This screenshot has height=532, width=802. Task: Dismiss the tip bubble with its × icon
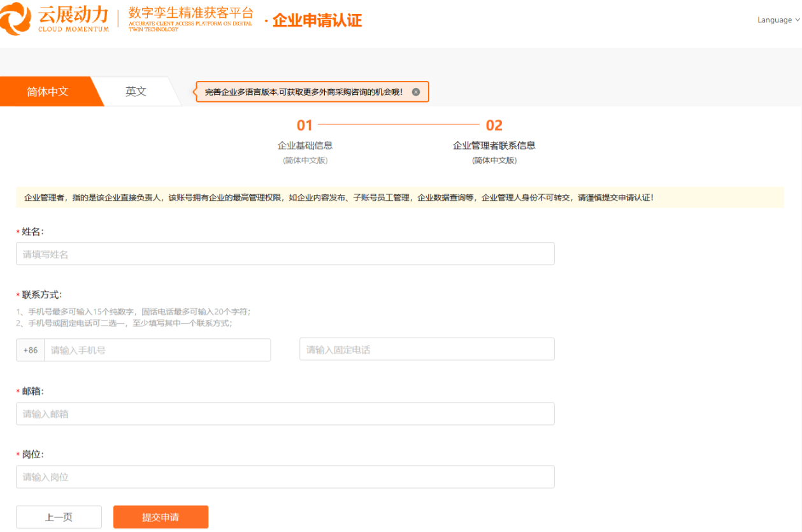point(417,92)
